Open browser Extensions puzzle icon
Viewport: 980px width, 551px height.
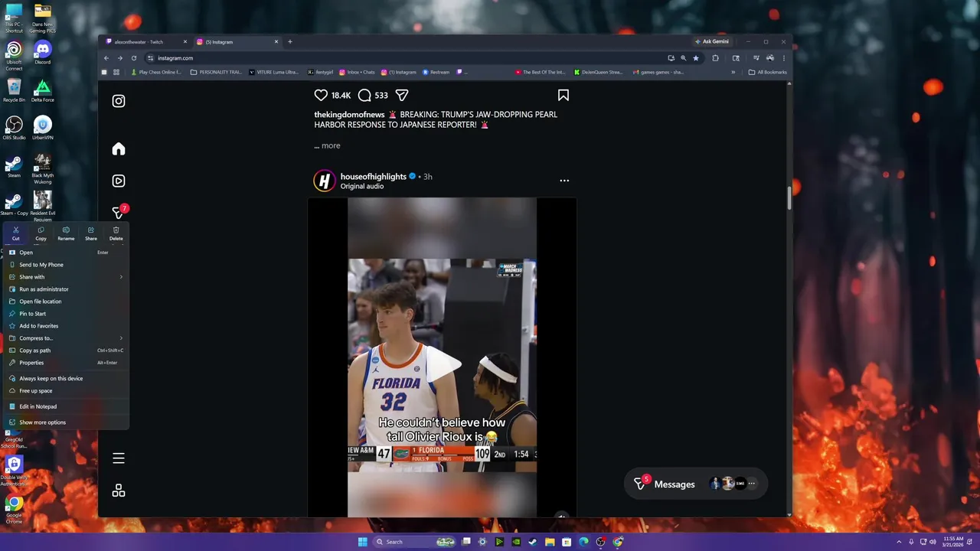(x=715, y=58)
